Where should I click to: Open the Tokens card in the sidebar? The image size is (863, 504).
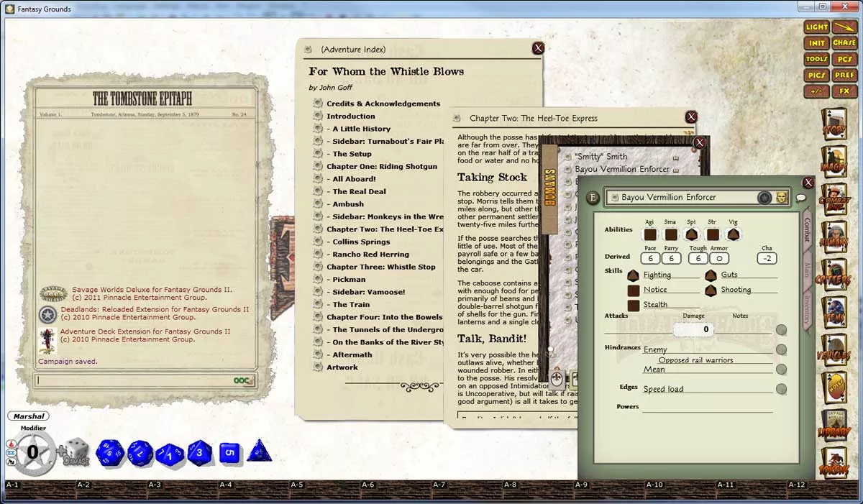point(836,463)
